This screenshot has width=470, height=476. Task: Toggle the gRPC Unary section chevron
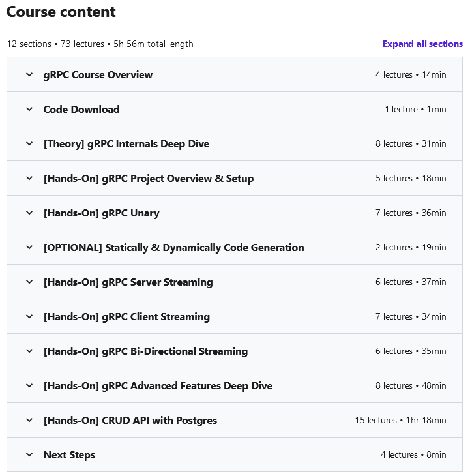point(29,213)
